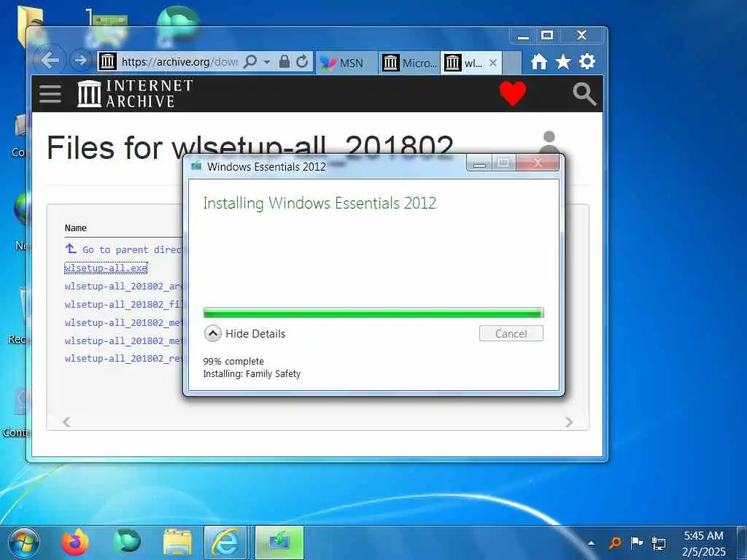Click the padlock security icon
The height and width of the screenshot is (560, 747).
(284, 61)
